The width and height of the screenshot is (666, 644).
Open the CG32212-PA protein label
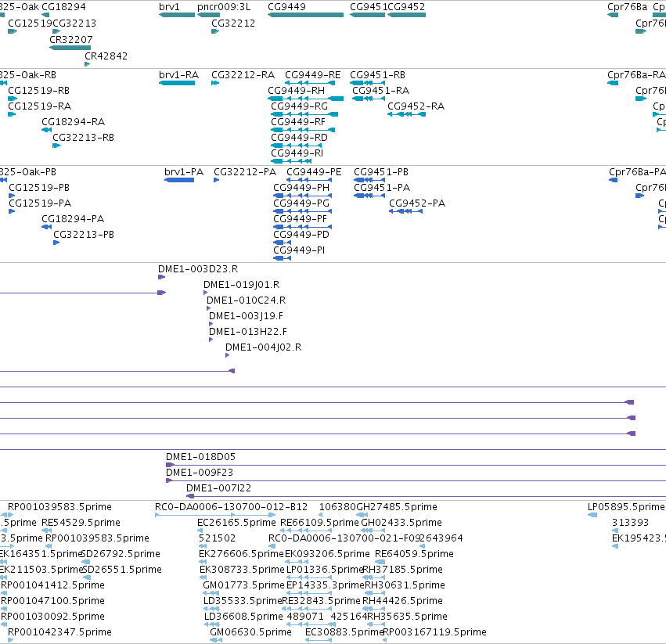point(245,172)
